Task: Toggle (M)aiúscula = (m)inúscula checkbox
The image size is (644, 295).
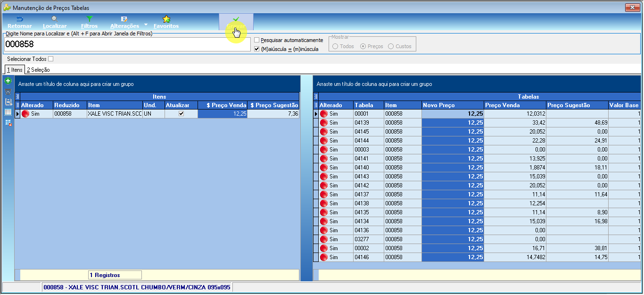Action: (x=257, y=49)
